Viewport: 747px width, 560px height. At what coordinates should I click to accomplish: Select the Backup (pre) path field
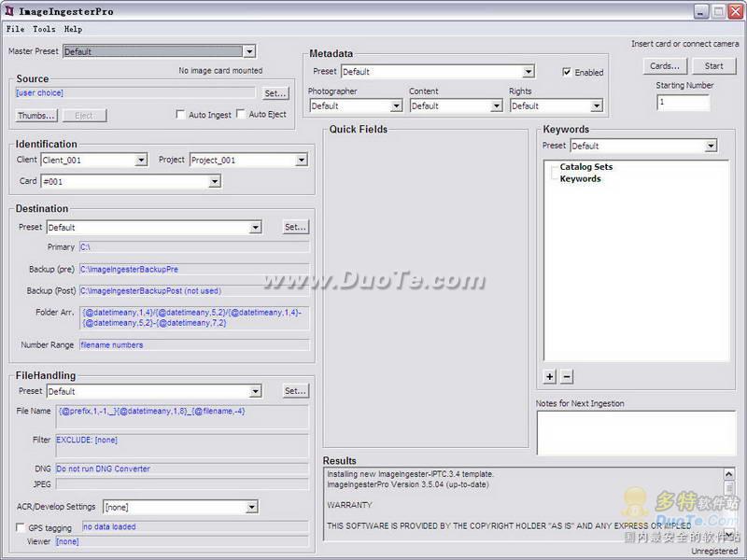tap(194, 269)
